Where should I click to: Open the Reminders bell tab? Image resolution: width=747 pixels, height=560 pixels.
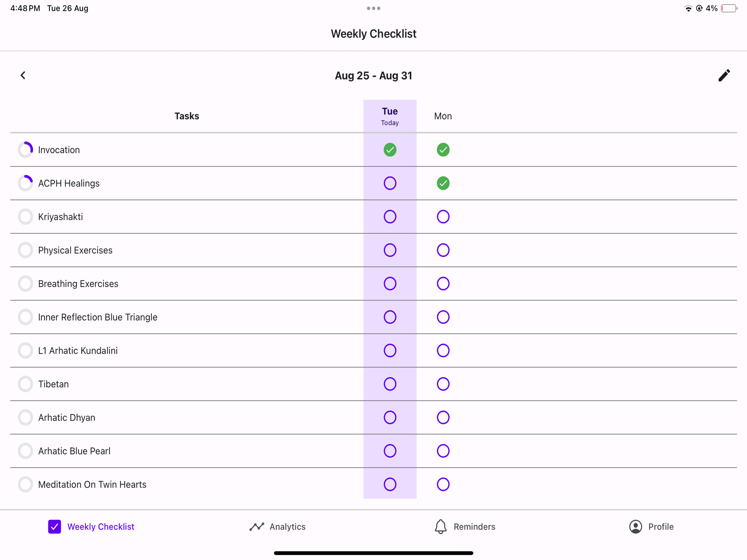(465, 527)
